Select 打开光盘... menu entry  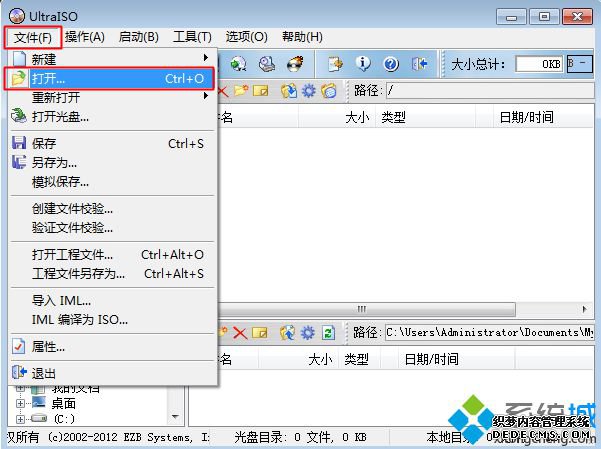(x=111, y=117)
